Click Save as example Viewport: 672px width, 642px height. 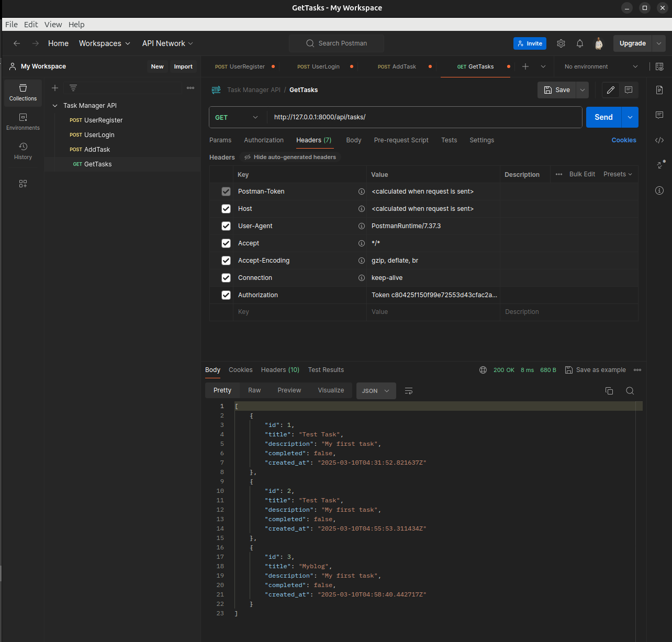tap(596, 370)
